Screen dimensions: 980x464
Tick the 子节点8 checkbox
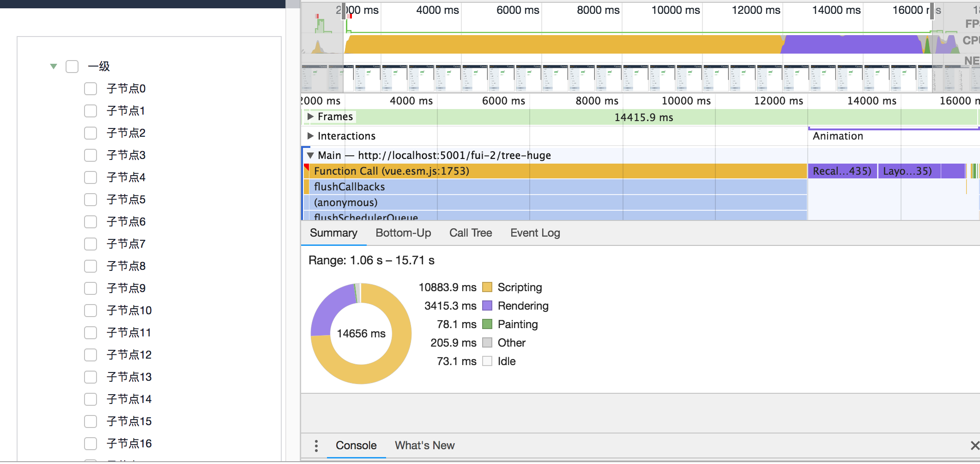[x=91, y=266]
